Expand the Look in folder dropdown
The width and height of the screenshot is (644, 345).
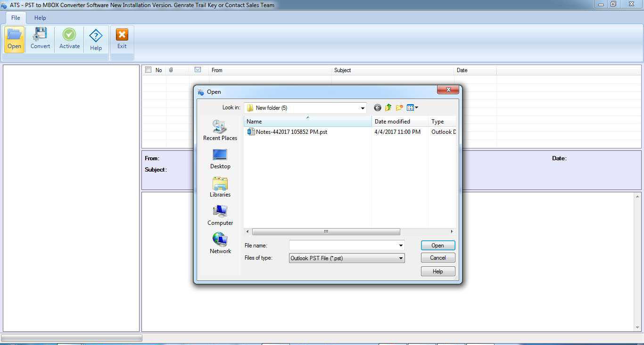tap(363, 108)
